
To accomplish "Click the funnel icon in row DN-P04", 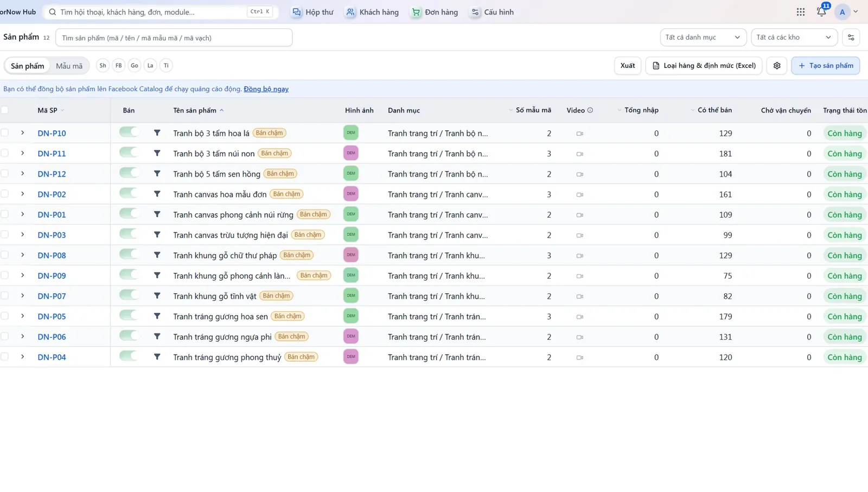I will point(157,357).
